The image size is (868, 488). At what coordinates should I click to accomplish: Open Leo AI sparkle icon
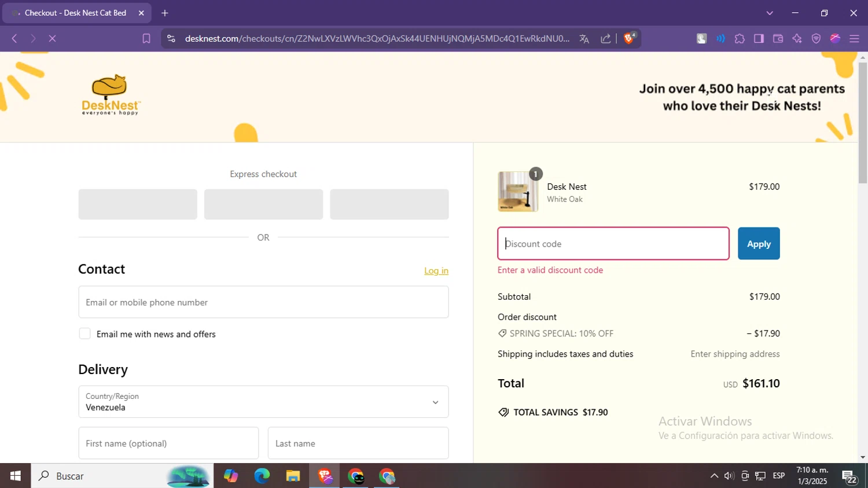(797, 39)
